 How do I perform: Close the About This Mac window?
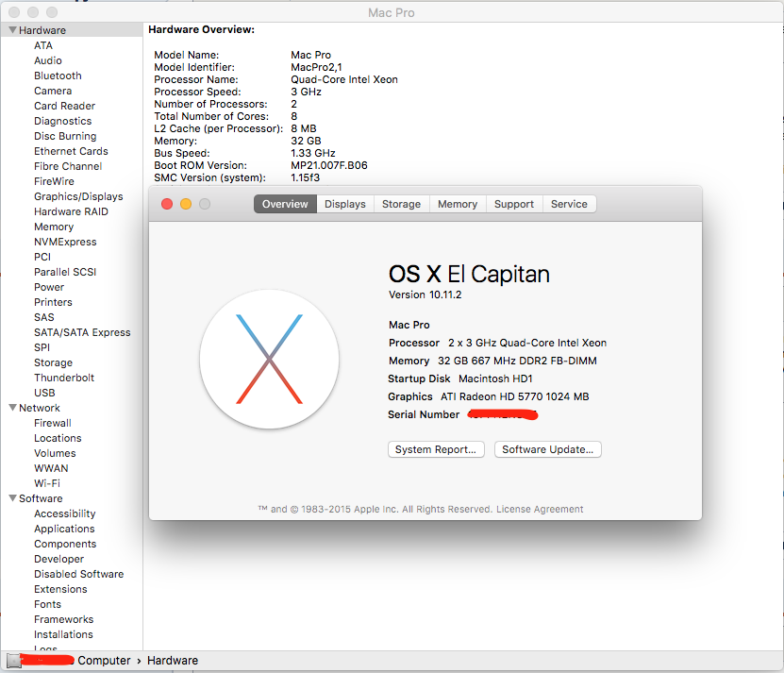click(x=167, y=204)
